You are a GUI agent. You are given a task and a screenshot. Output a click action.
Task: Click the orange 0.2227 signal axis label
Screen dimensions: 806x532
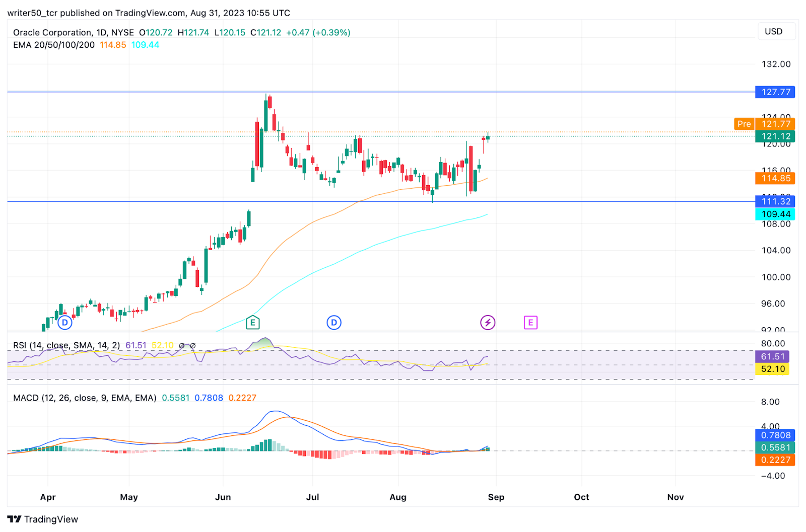pos(775,460)
